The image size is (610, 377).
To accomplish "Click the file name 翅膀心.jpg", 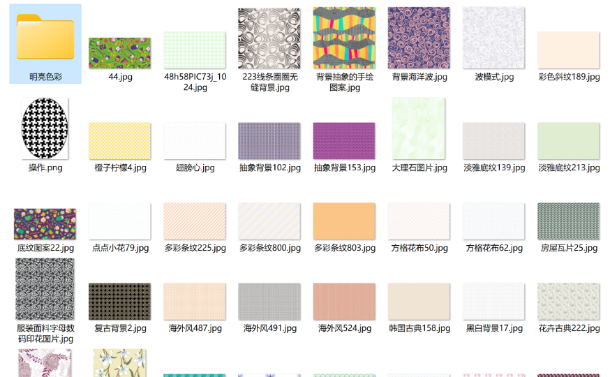I will click(x=195, y=168).
